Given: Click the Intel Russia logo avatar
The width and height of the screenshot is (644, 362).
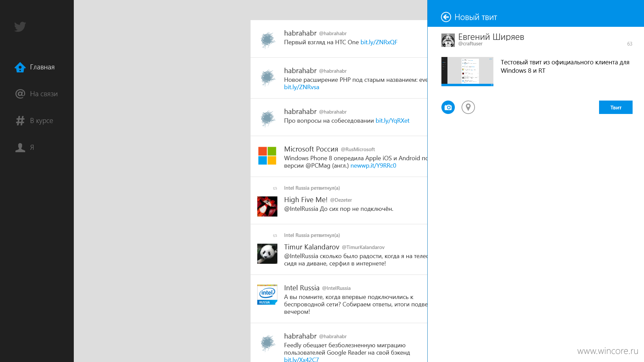Looking at the screenshot, I should coord(267,295).
